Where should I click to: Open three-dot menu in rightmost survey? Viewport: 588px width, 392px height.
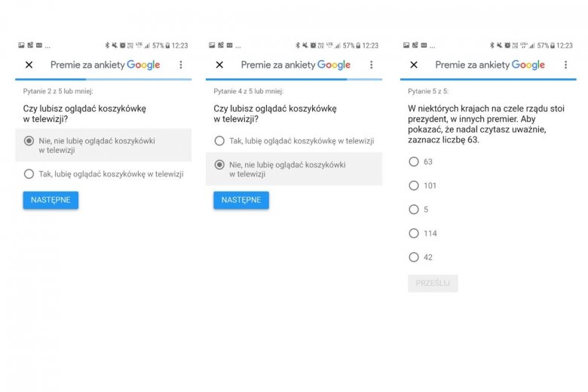(x=565, y=65)
